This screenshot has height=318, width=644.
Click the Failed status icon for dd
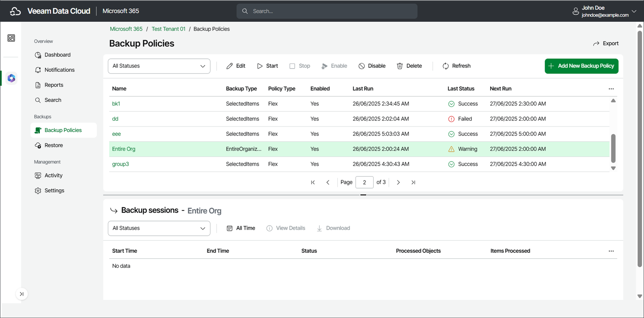[451, 119]
